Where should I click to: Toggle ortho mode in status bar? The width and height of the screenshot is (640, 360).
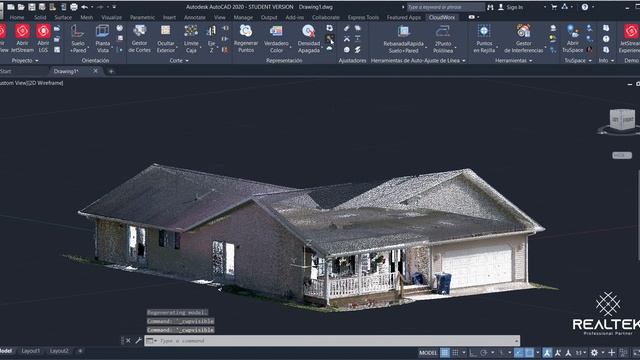point(473,353)
